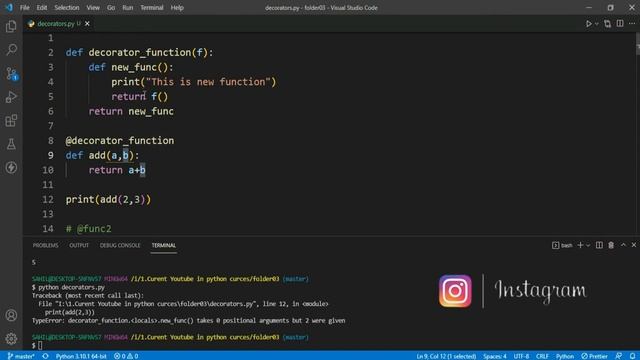Click '$ python decorators.py' terminal command
Screen dimensions: 640x360
(x=68, y=287)
